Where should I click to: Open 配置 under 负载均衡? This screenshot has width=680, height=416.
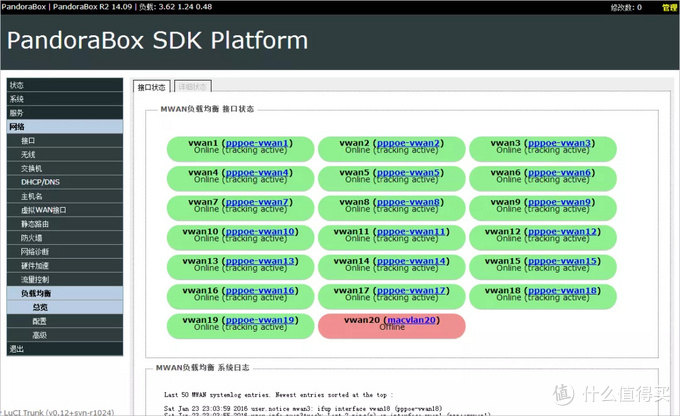tap(39, 321)
